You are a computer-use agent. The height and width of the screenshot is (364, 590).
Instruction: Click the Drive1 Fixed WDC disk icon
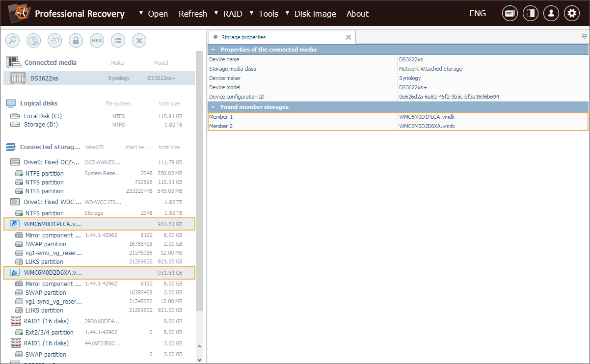15,202
